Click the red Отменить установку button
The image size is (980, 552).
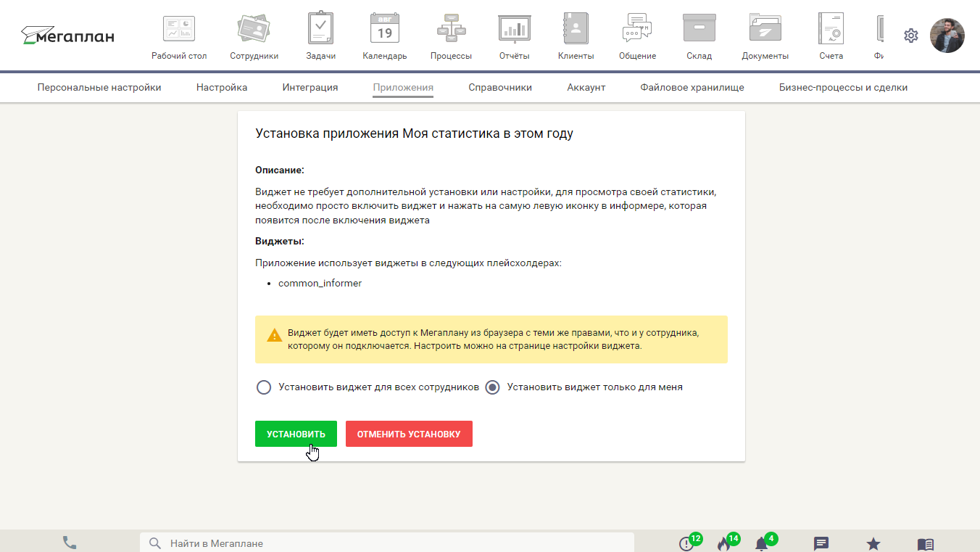[x=409, y=434]
